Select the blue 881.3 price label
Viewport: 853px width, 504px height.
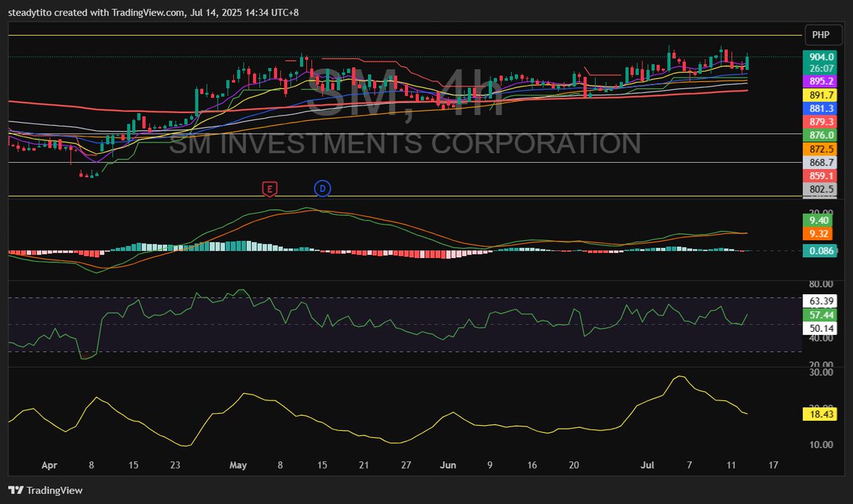821,109
